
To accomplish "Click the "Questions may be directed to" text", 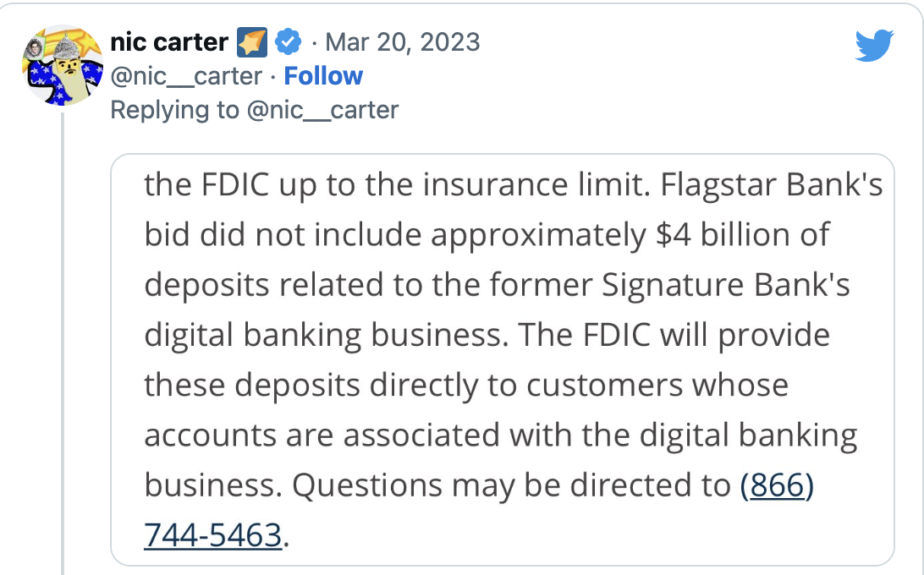I will (511, 485).
